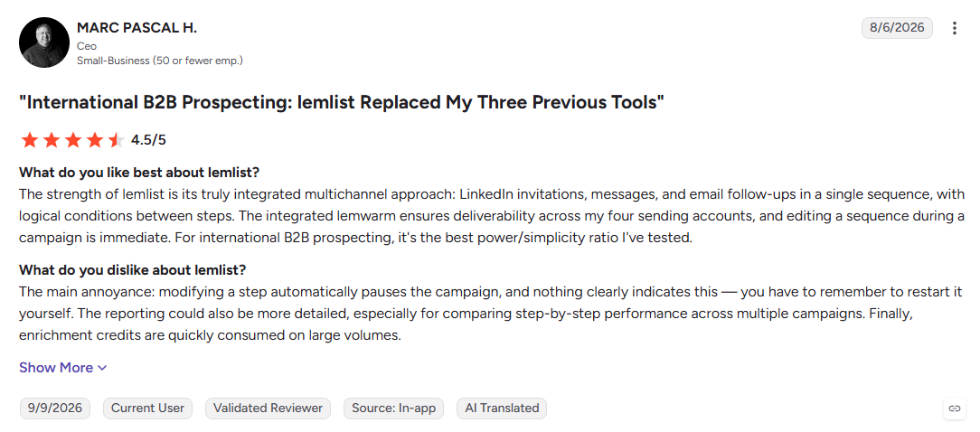Viewport: 980px width, 432px height.
Task: Copy review link via chain icon
Action: click(x=955, y=409)
